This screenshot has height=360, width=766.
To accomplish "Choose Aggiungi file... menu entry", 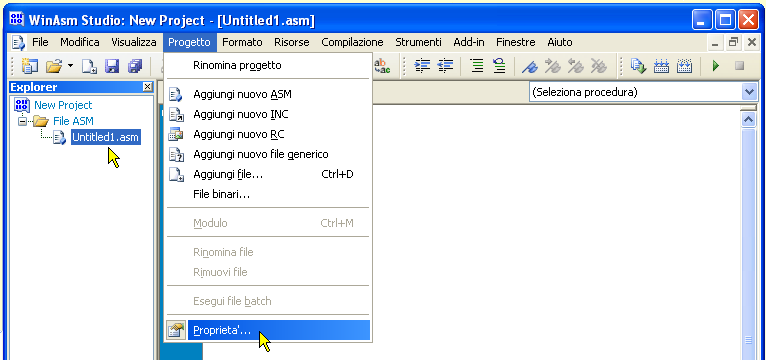I will pyautogui.click(x=268, y=174).
